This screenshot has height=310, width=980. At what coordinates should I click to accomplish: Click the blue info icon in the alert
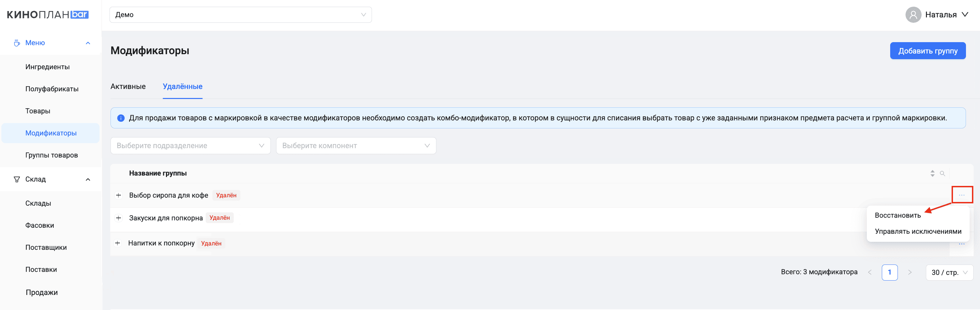click(121, 118)
